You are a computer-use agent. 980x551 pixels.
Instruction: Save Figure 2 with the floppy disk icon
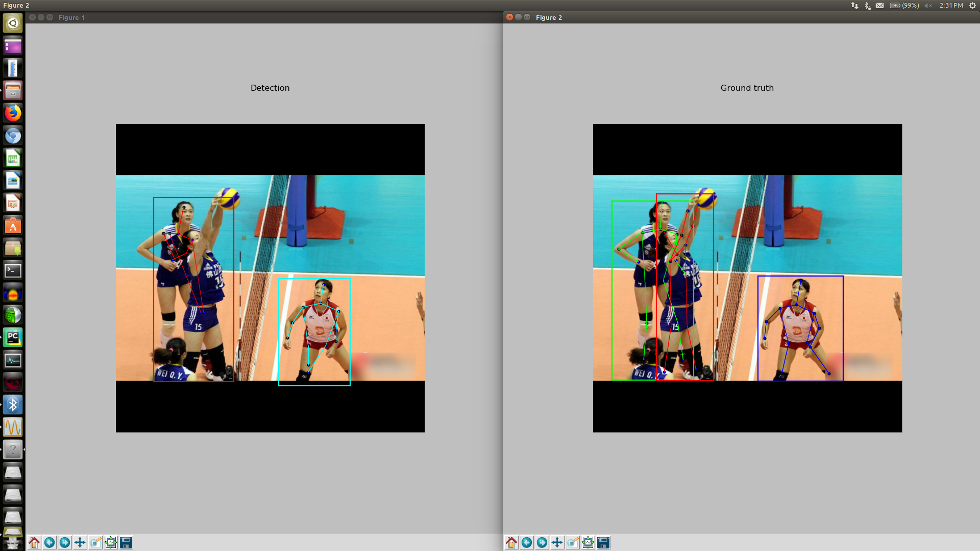[603, 542]
